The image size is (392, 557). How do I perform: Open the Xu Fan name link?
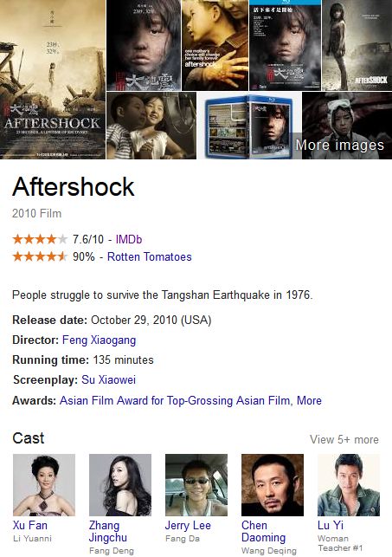coord(30,526)
